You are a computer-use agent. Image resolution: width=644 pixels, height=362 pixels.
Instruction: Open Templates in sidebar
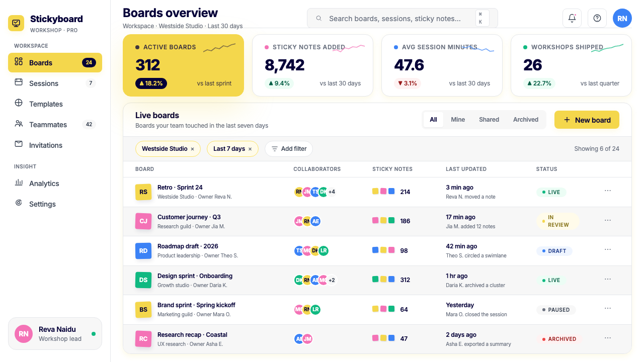click(x=55, y=104)
